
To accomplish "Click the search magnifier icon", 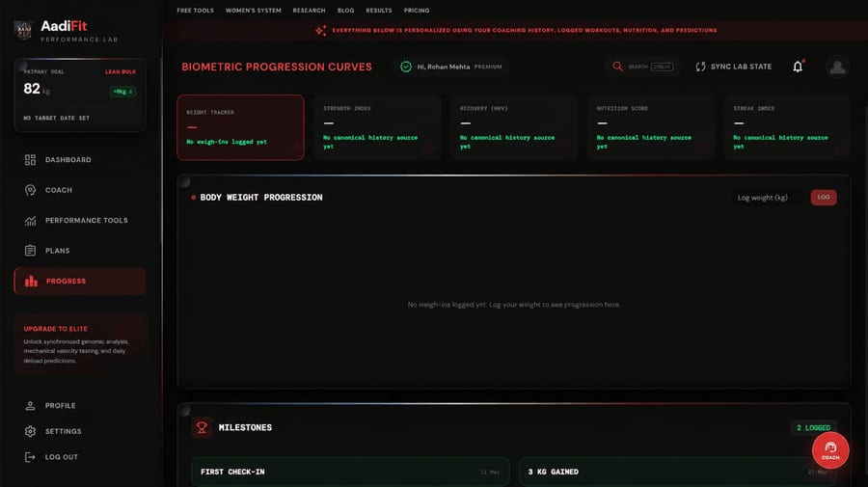I will tap(617, 67).
